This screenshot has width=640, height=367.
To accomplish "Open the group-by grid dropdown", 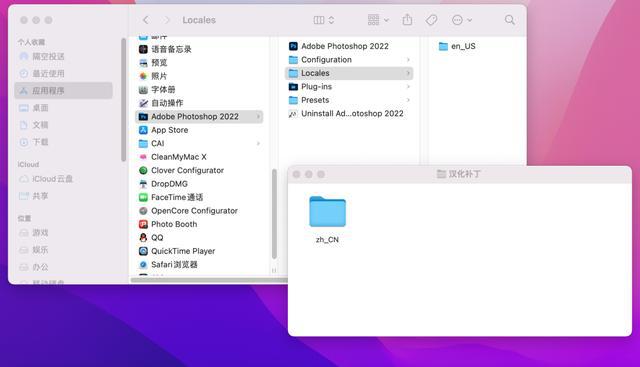I will pos(378,20).
